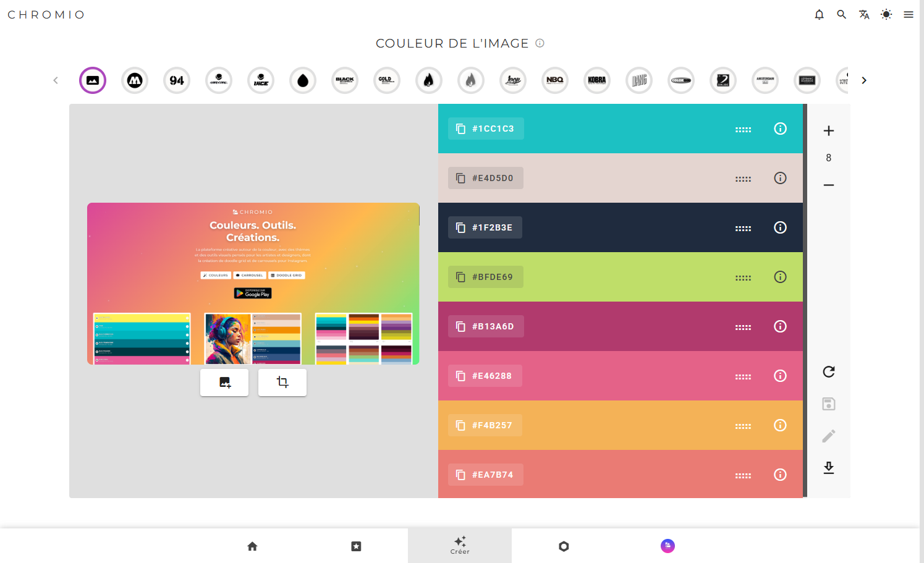Copy hex code #1F2B3E
Image resolution: width=924 pixels, height=563 pixels.
coord(485,227)
